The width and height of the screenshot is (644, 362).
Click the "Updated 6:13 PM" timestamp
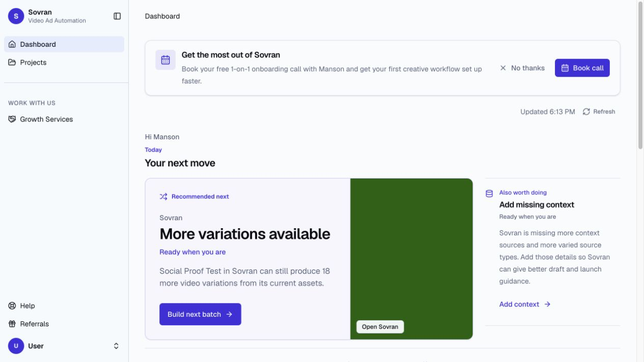(x=547, y=112)
